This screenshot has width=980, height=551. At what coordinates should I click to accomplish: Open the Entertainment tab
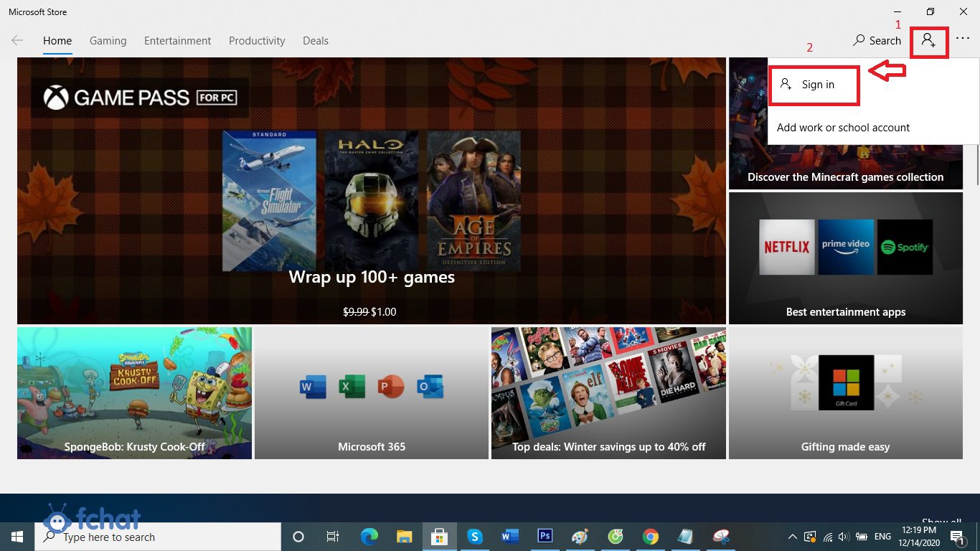pos(177,41)
